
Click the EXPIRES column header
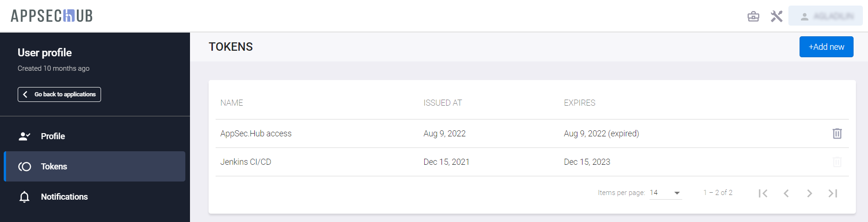[x=579, y=103]
